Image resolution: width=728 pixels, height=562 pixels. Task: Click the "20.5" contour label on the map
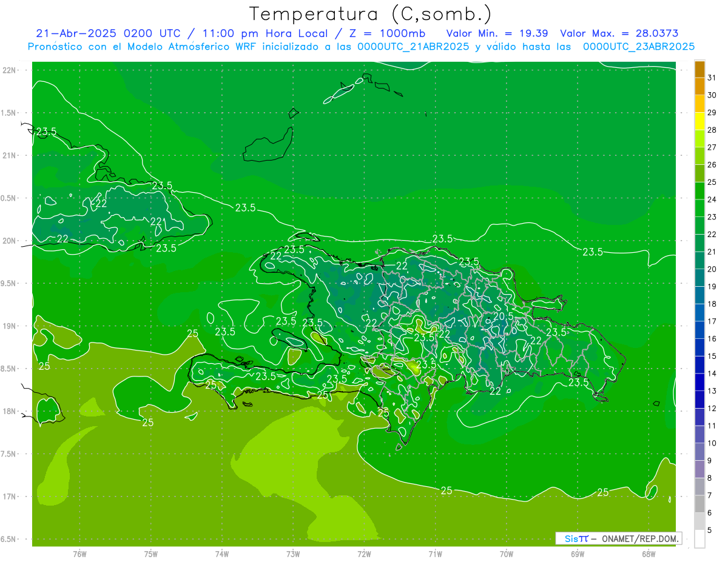pos(503,316)
